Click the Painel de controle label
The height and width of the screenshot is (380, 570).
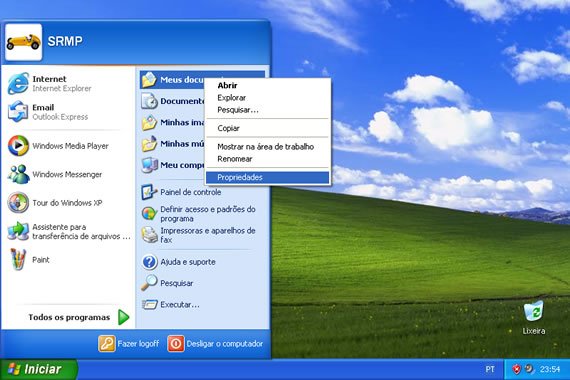pyautogui.click(x=190, y=192)
